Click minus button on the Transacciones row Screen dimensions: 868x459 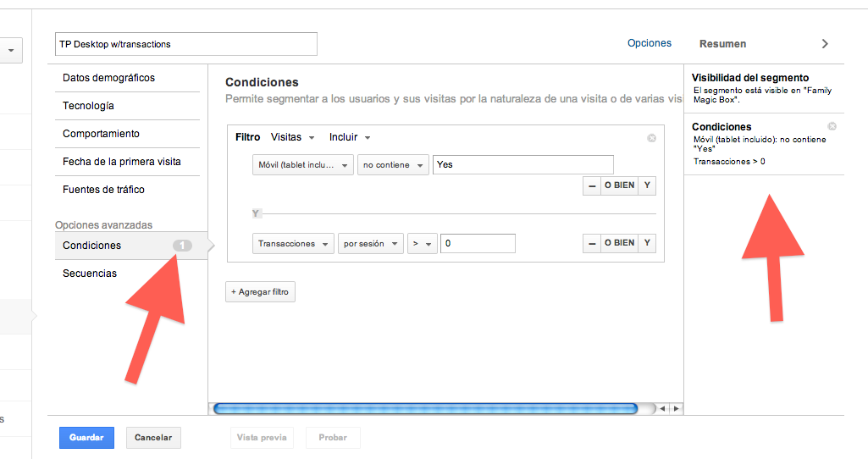click(x=592, y=243)
